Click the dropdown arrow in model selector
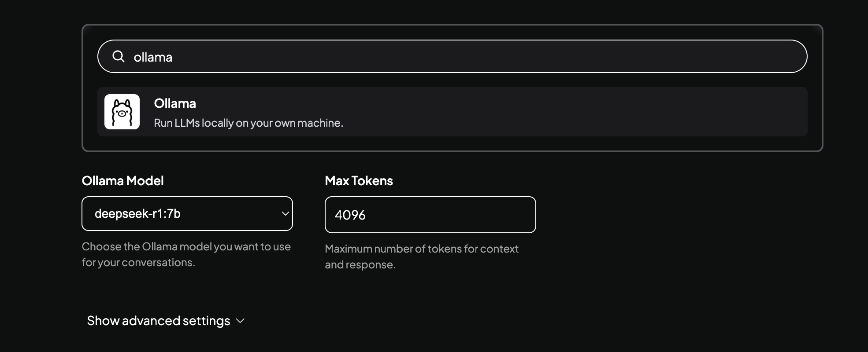The height and width of the screenshot is (352, 868). click(285, 213)
